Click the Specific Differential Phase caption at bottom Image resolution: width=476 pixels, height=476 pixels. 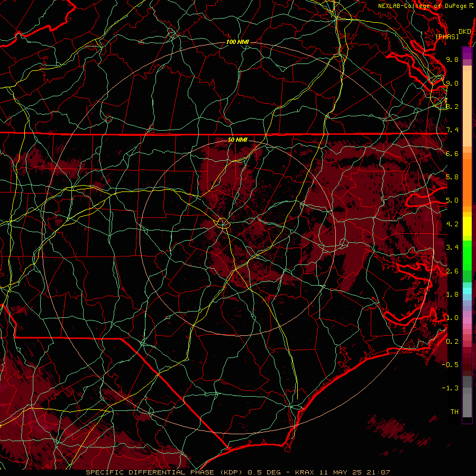tap(237, 472)
